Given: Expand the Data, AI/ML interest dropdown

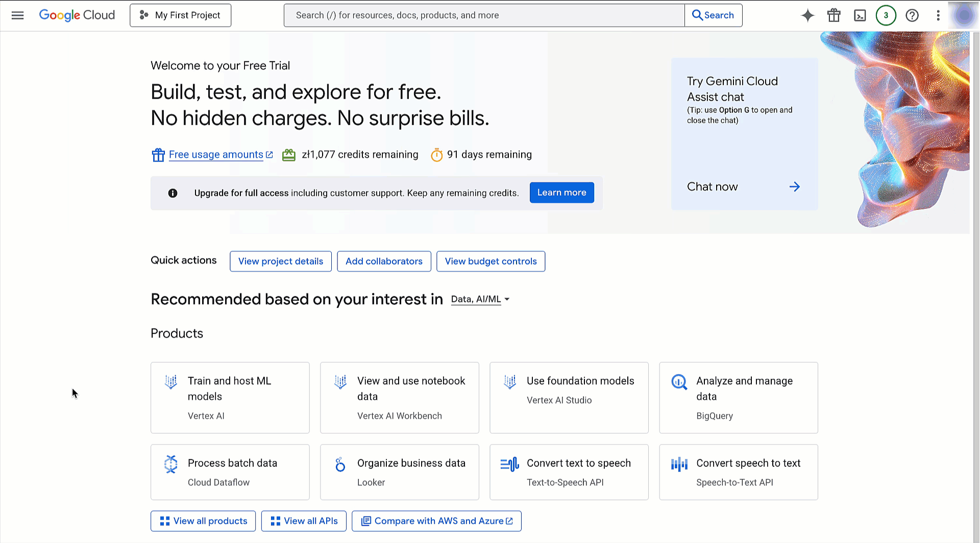Looking at the screenshot, I should coord(480,299).
